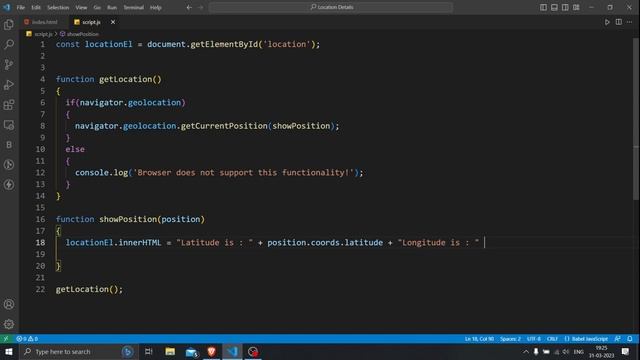This screenshot has height=360, width=640.
Task: Click getCurrentPosition on line 8
Action: tap(224, 126)
